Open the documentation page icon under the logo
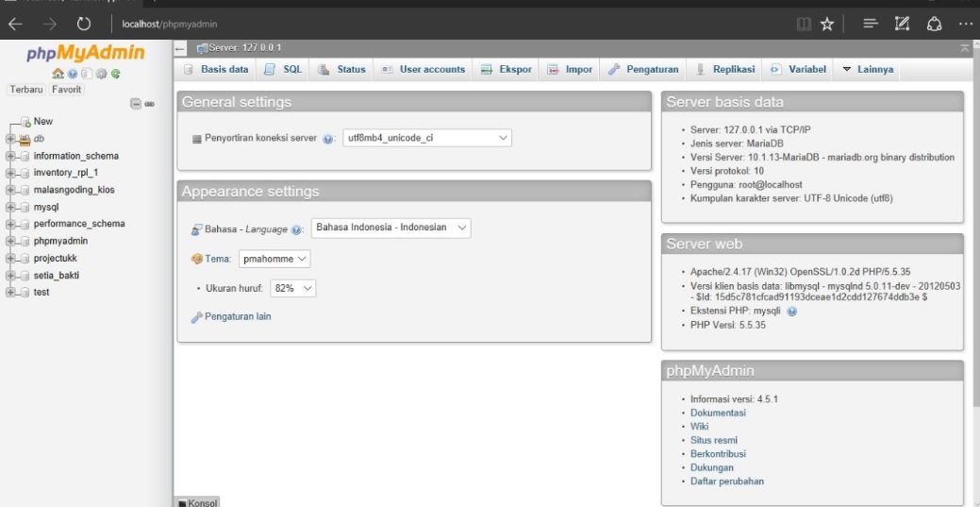The height and width of the screenshot is (507, 980). tap(87, 74)
